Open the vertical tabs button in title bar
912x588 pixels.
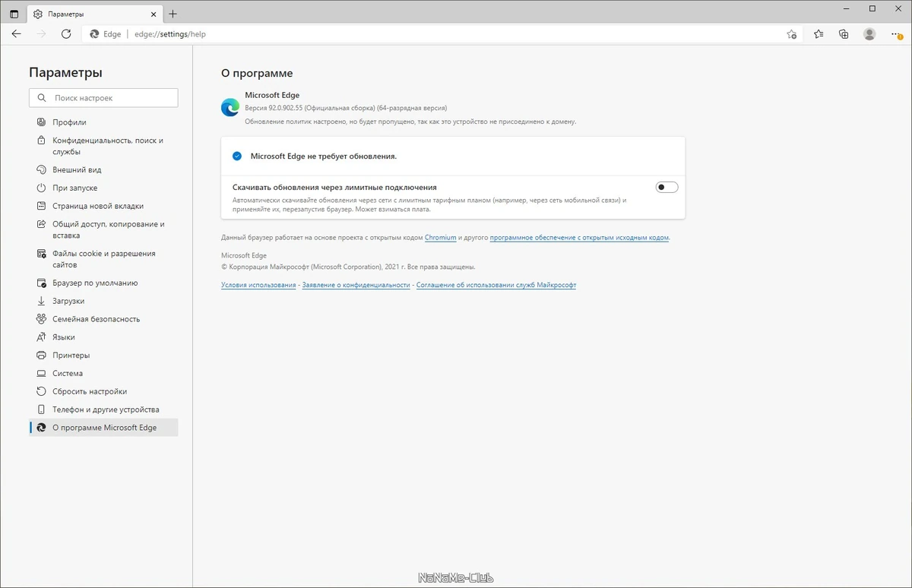14,14
